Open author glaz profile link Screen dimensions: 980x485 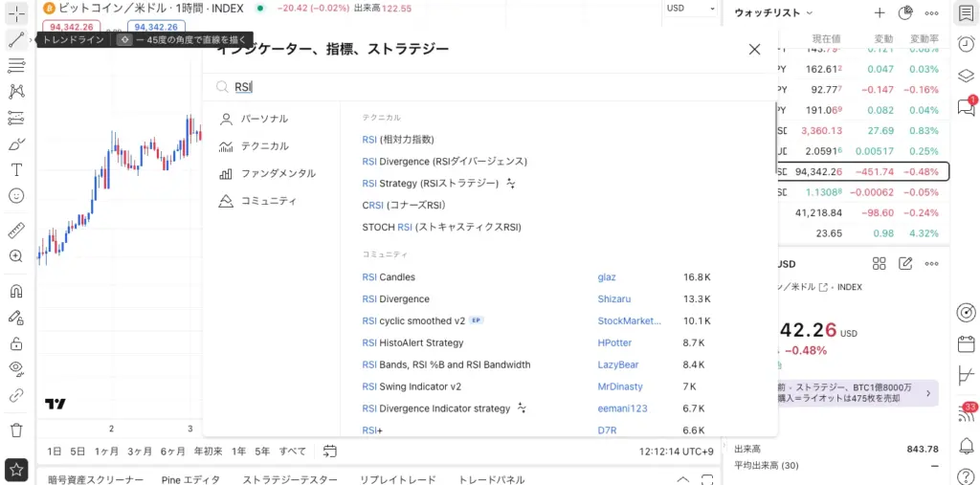607,276
